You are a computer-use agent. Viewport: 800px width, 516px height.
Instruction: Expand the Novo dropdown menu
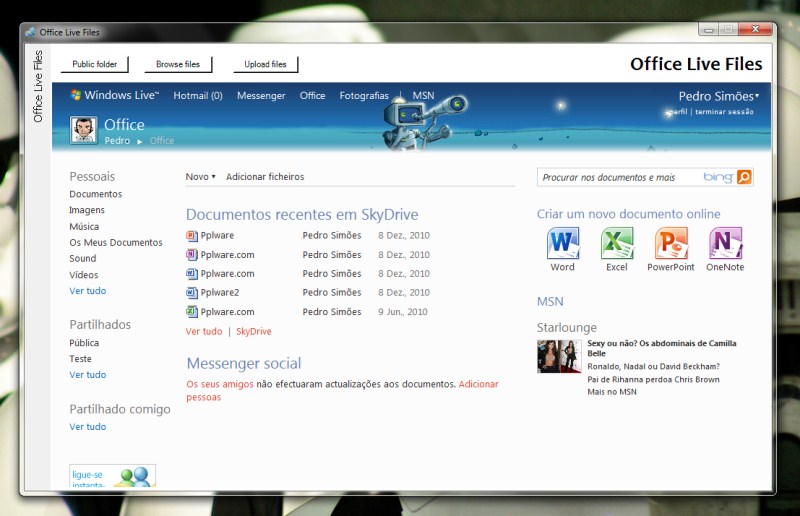tap(200, 177)
